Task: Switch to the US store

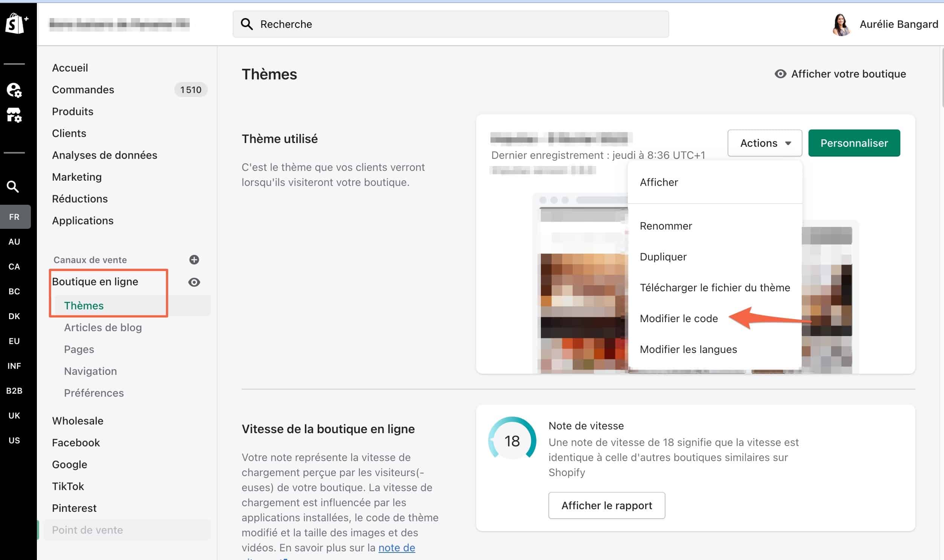Action: coord(14,440)
